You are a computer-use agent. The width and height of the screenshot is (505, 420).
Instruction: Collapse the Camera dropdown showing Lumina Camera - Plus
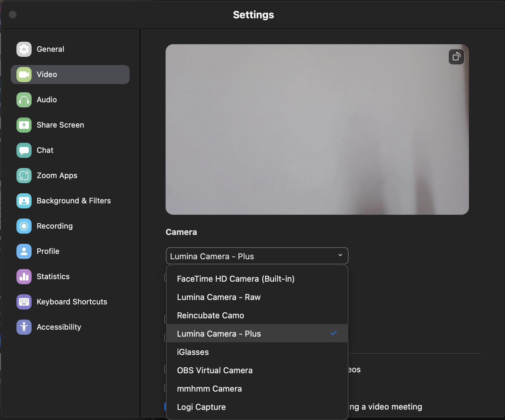coord(257,256)
